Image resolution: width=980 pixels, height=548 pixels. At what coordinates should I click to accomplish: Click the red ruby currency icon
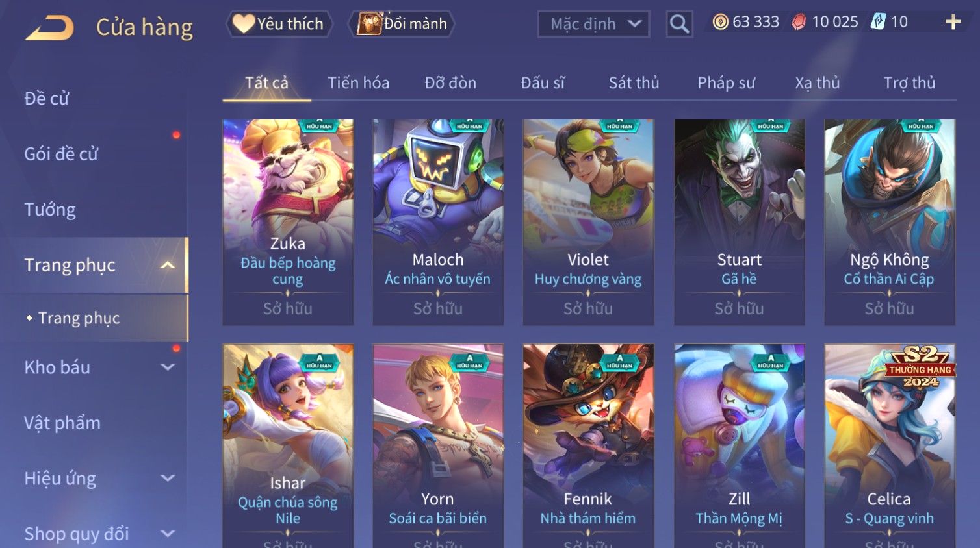(799, 22)
